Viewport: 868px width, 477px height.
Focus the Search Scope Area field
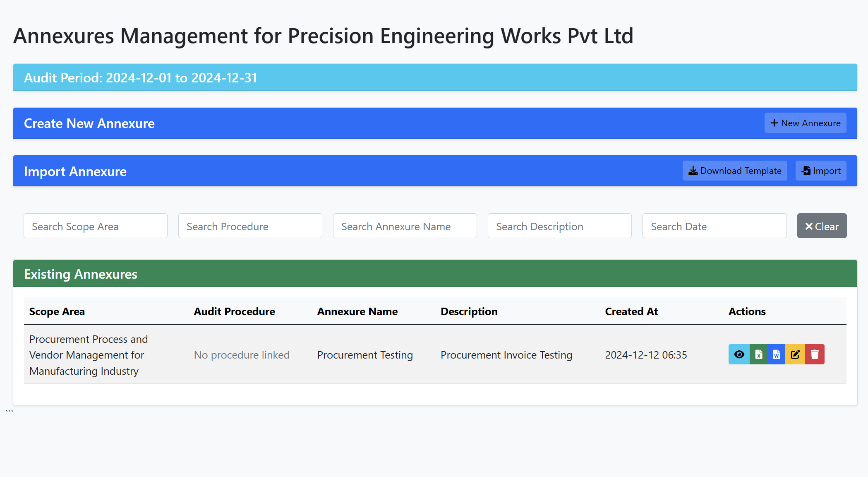96,226
